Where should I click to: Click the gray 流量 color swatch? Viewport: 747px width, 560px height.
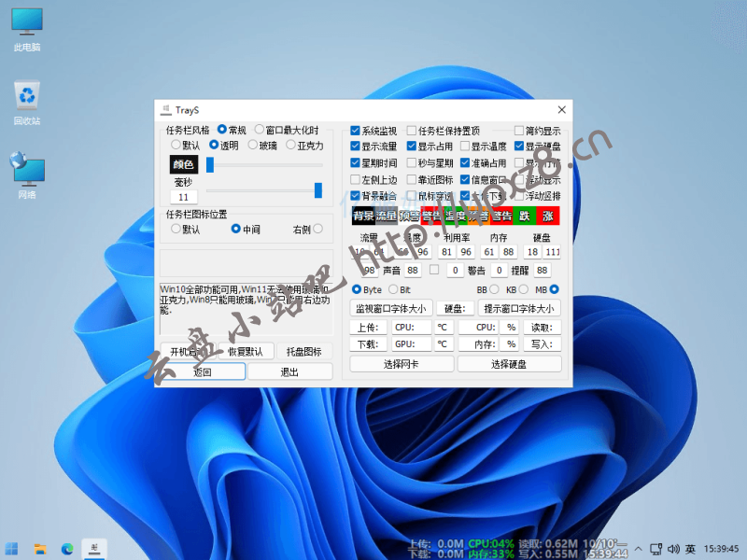387,216
